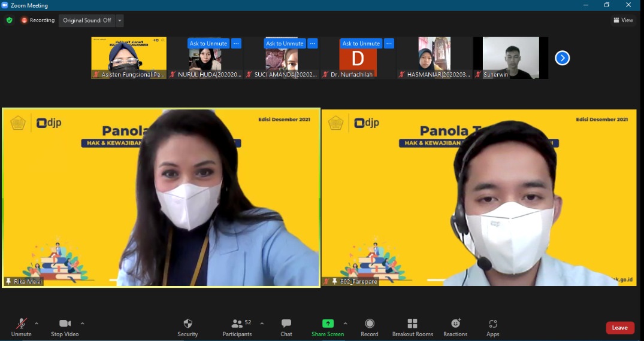Open the View menu

(x=623, y=20)
